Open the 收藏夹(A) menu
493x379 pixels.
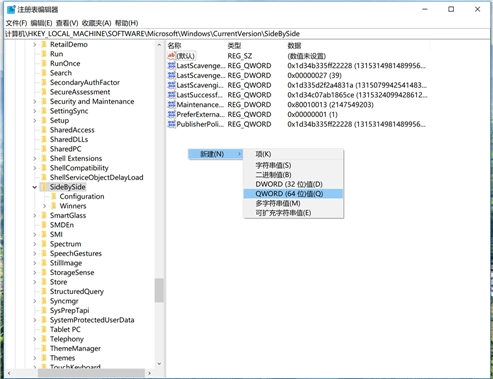click(x=96, y=23)
